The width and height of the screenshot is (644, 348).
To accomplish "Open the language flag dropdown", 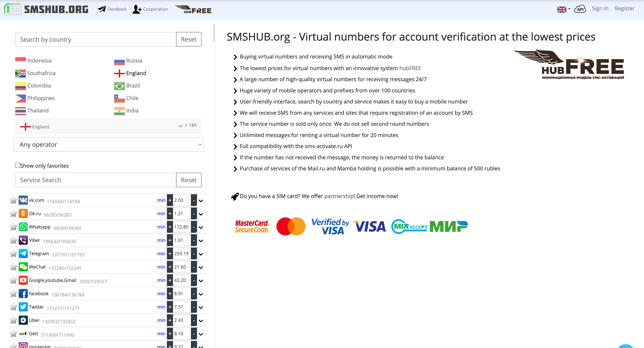I will (564, 9).
